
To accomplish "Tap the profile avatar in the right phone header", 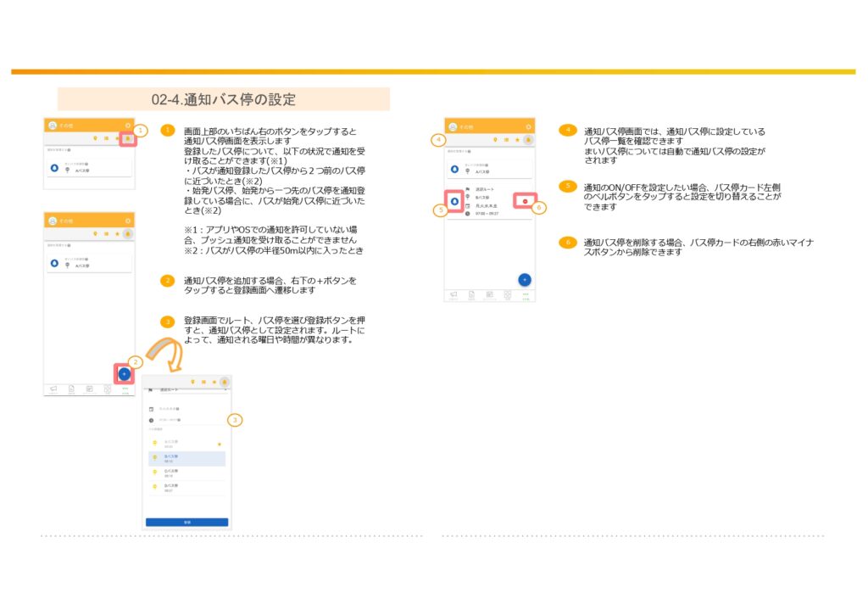I will 453,126.
